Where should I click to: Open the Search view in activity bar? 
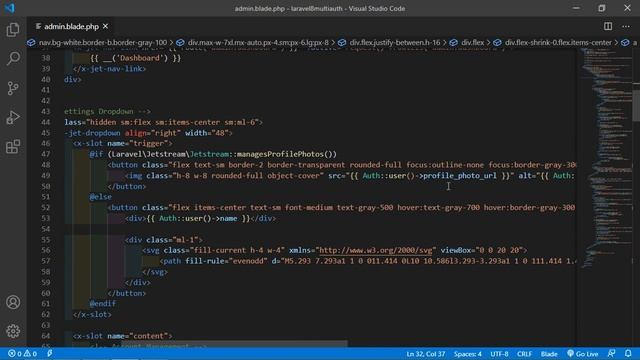point(13,58)
